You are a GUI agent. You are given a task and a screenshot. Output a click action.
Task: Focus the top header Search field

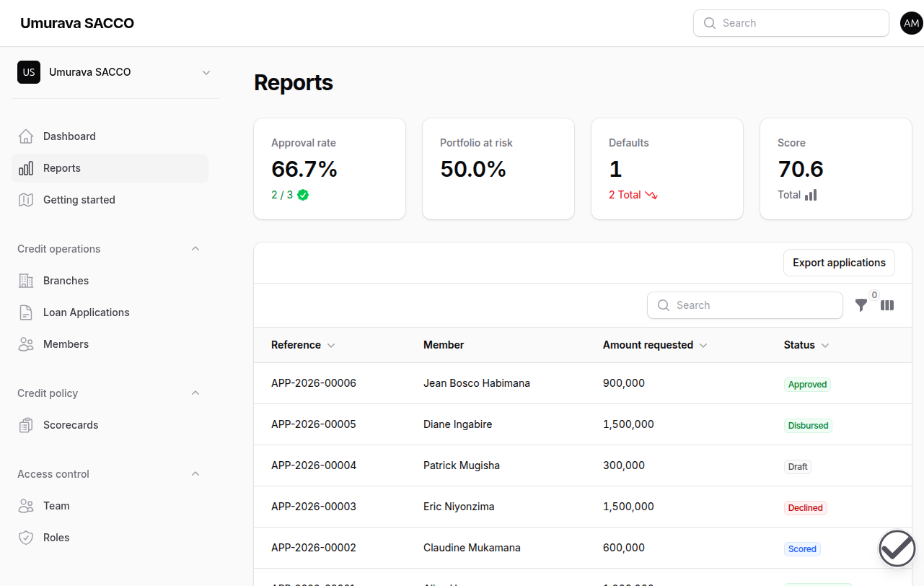[791, 23]
